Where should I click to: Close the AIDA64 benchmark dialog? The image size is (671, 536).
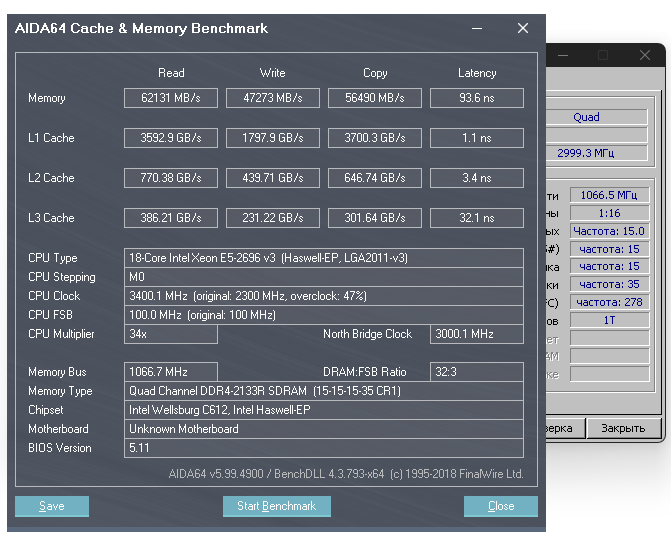(501, 506)
